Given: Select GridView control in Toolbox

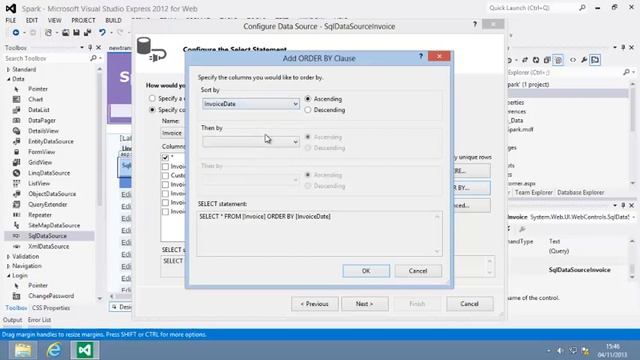Looking at the screenshot, I should [x=40, y=162].
